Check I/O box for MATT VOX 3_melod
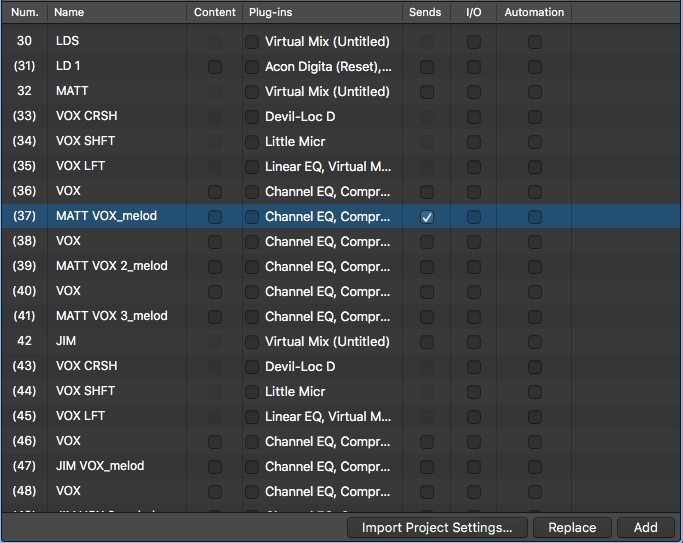Image resolution: width=683 pixels, height=543 pixels. [x=474, y=317]
